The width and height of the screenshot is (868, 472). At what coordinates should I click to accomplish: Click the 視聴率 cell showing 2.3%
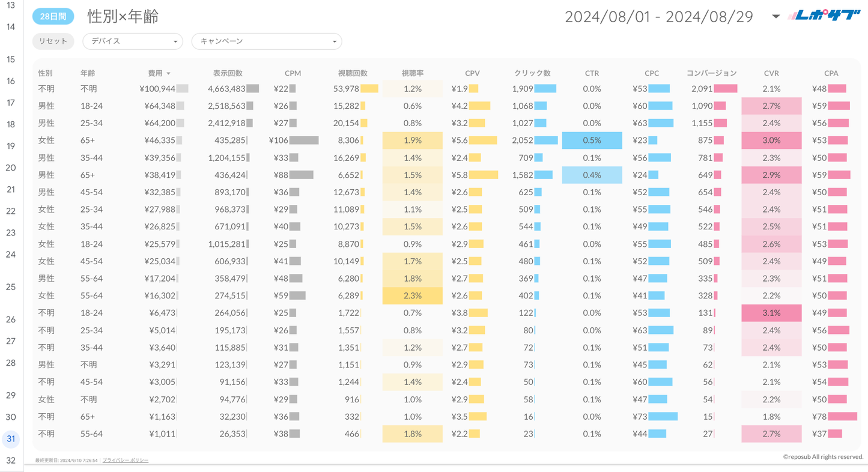click(413, 296)
